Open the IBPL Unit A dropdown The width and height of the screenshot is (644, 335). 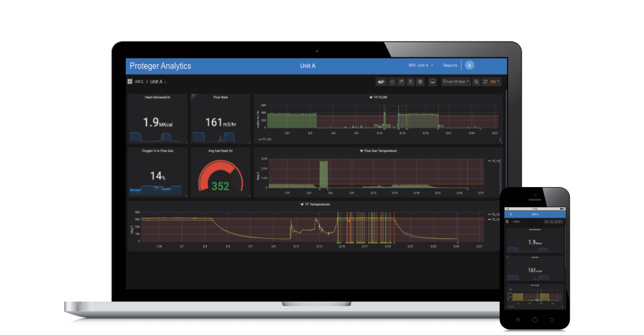pos(420,65)
